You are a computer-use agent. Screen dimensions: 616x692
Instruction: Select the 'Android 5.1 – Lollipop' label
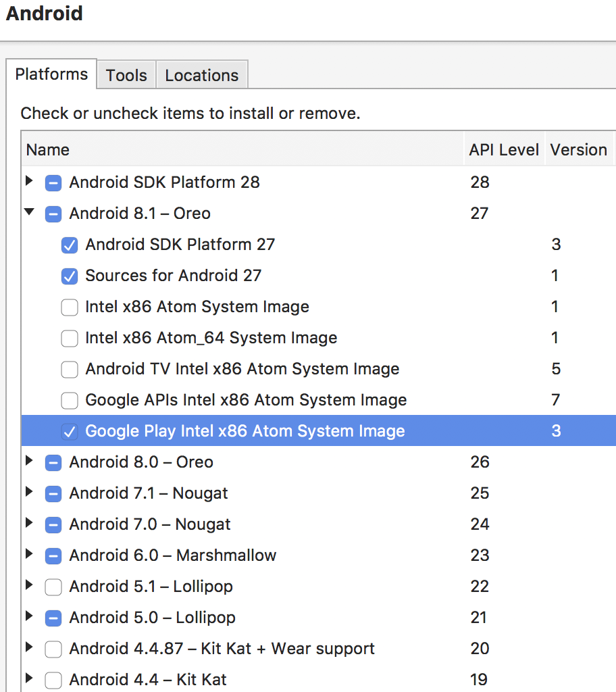pyautogui.click(x=151, y=587)
